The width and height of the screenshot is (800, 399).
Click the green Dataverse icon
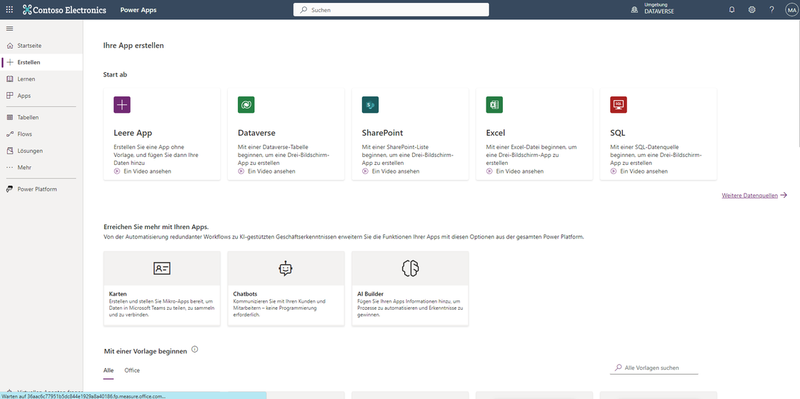(246, 105)
